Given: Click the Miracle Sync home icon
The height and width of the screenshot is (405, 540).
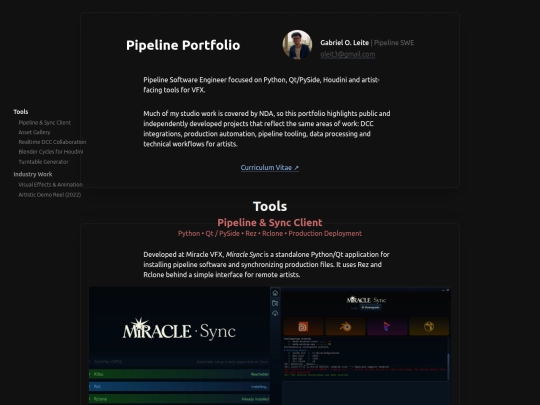Looking at the screenshot, I should point(275,293).
